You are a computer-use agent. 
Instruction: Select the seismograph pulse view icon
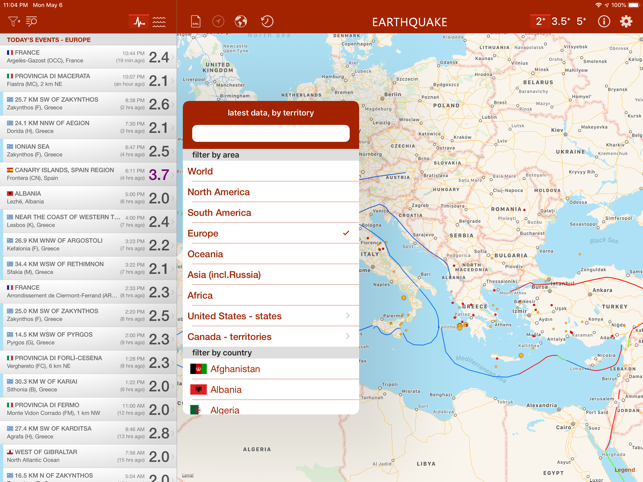pos(139,22)
